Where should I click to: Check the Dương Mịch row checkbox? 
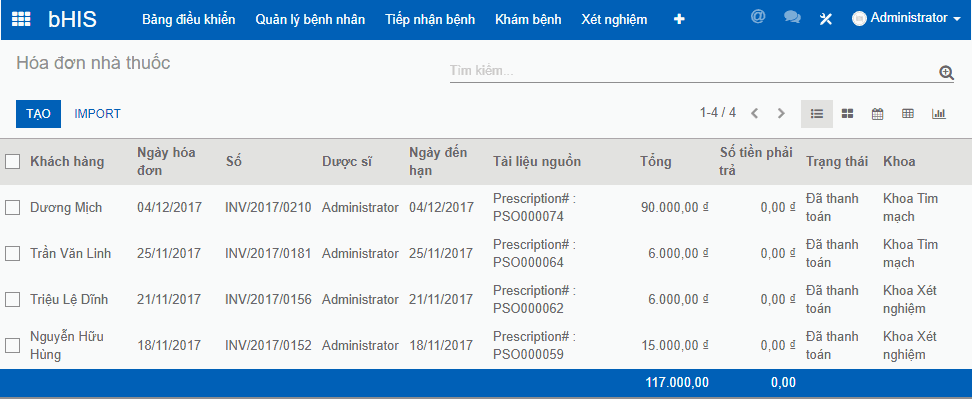pos(12,208)
